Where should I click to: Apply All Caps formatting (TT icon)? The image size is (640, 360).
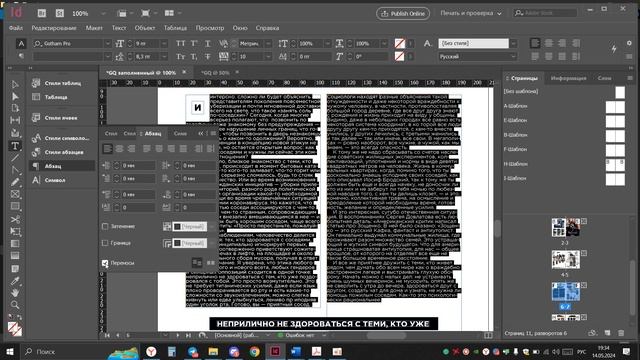pos(180,43)
